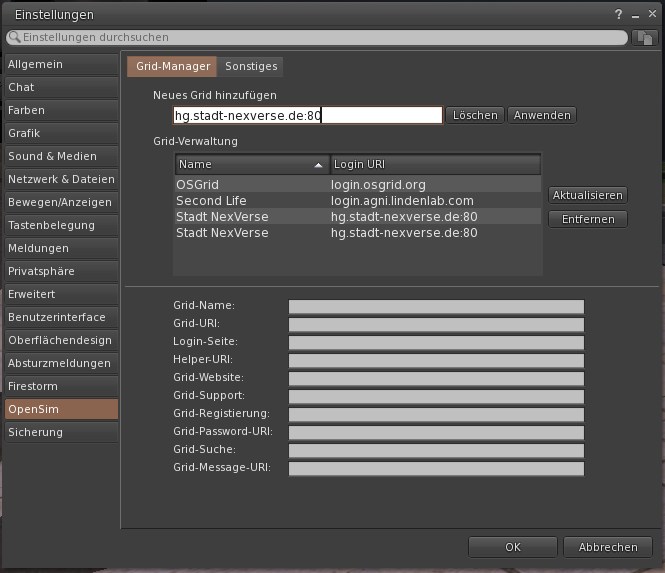This screenshot has height=573, width=665.
Task: Open the Sonstiges tab
Action: pyautogui.click(x=251, y=66)
